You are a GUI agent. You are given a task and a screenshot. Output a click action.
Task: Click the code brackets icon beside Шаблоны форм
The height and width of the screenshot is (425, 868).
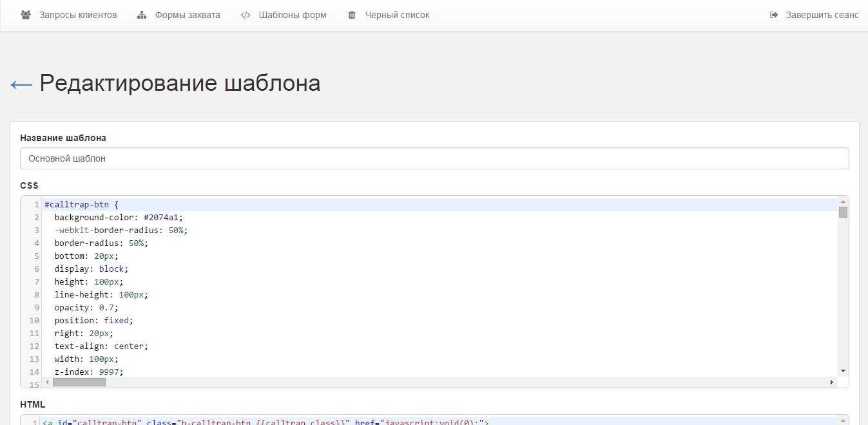coord(246,15)
